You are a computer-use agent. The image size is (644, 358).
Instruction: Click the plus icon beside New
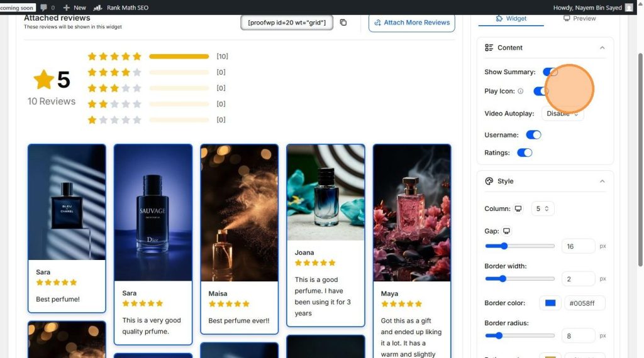tap(66, 8)
